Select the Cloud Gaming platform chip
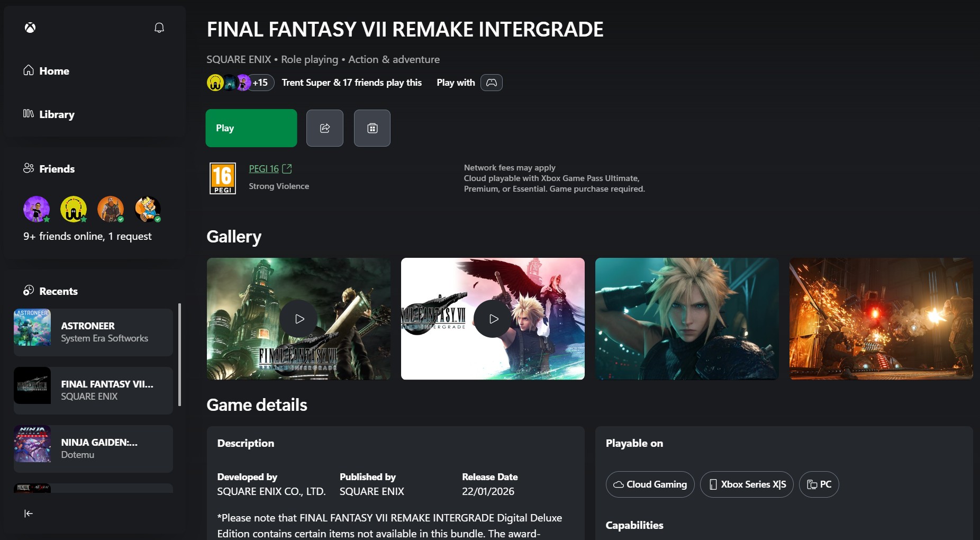The height and width of the screenshot is (540, 980). (x=650, y=484)
